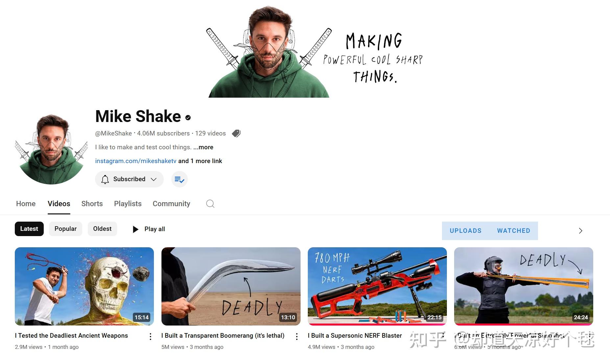Click the tag icon next to 129 videos
The width and height of the screenshot is (610, 364).
coord(236,133)
